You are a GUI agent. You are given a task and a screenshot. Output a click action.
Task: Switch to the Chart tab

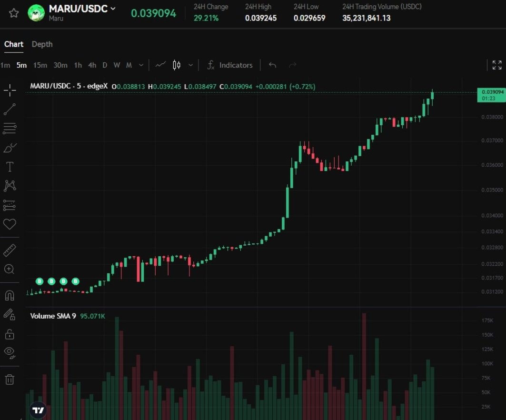click(x=13, y=44)
